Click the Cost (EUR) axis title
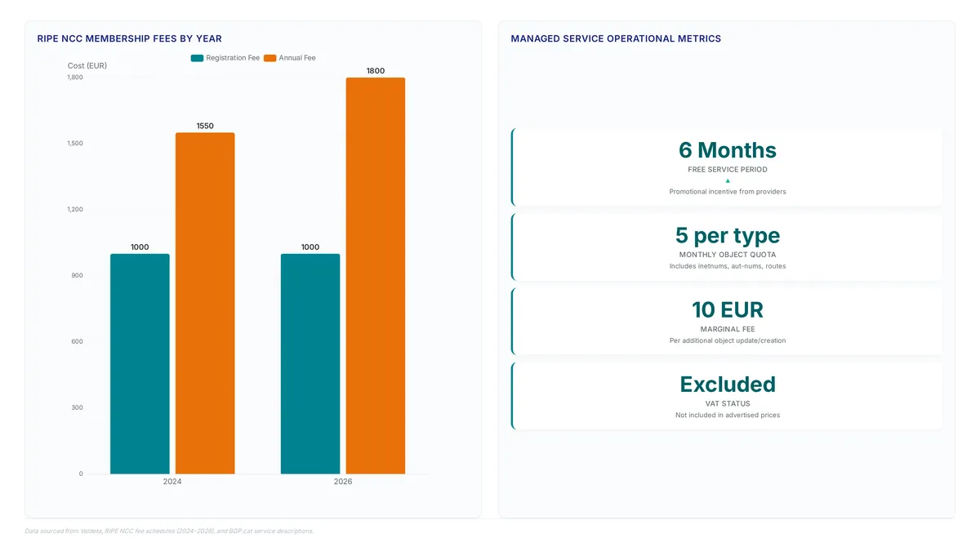Image resolution: width=980 pixels, height=551 pixels. click(87, 65)
